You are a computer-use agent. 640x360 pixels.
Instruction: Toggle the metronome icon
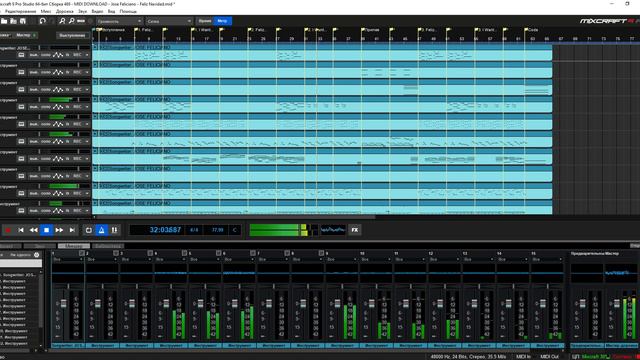point(102,230)
